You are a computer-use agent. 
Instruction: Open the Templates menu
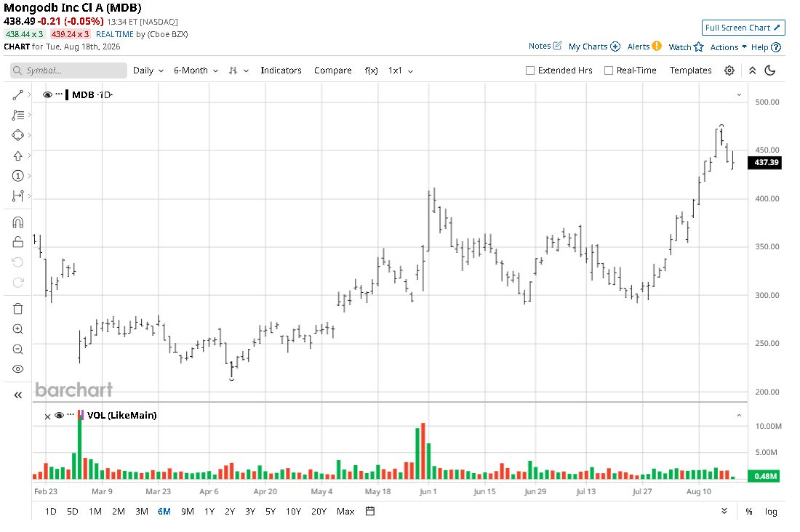point(690,70)
